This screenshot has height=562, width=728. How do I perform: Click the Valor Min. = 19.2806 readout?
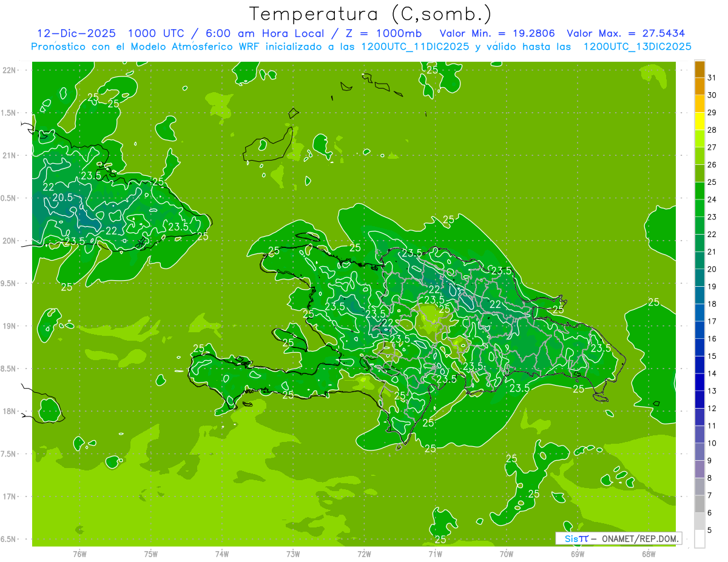[x=497, y=33]
